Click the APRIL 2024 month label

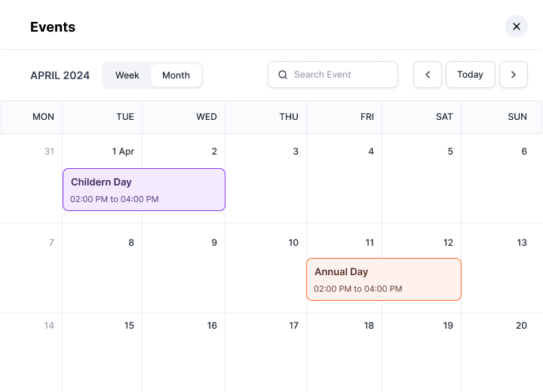[x=60, y=75]
